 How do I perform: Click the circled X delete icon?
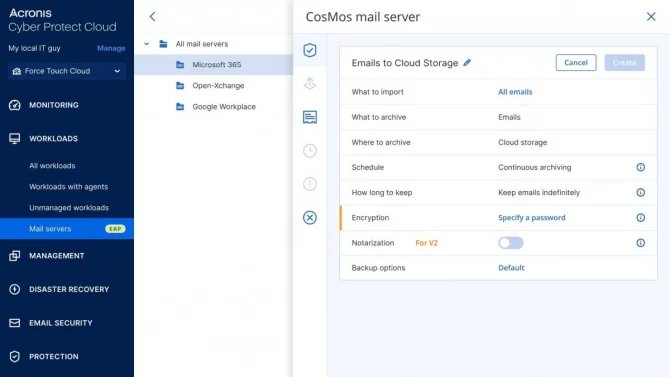310,218
